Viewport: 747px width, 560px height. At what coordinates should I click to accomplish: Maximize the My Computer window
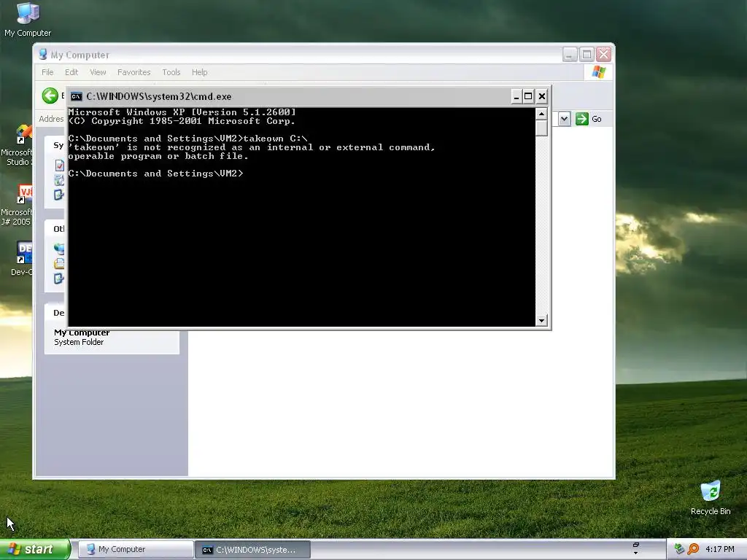click(x=587, y=55)
